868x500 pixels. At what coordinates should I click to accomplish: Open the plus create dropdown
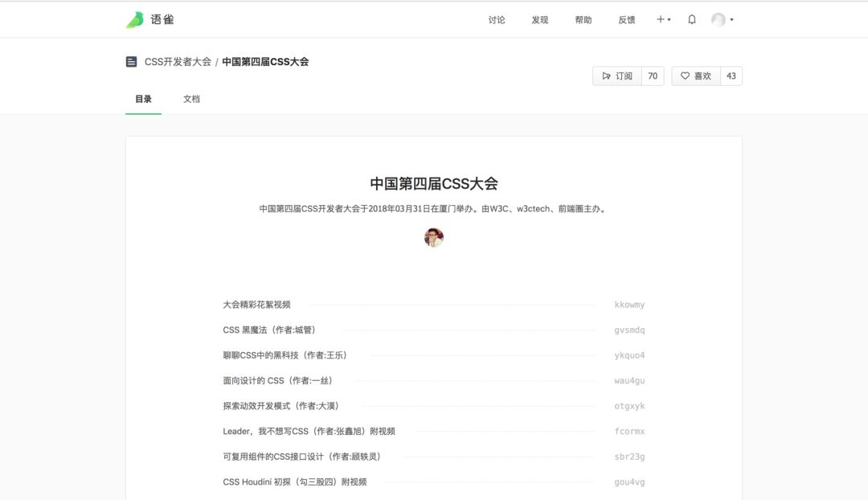(663, 19)
